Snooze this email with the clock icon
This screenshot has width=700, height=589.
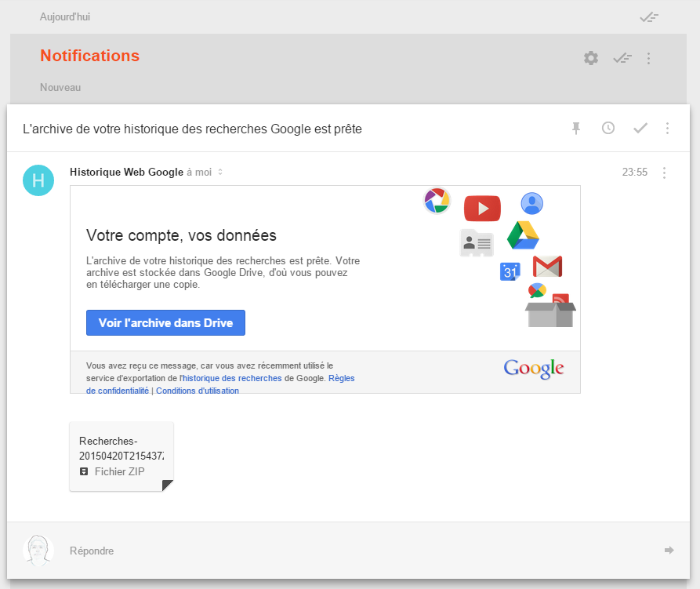pos(608,129)
